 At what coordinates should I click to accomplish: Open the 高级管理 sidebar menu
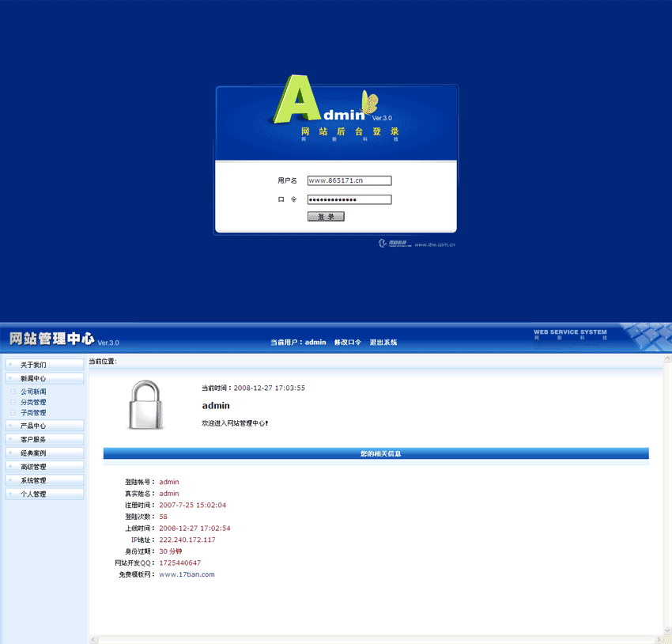click(43, 467)
